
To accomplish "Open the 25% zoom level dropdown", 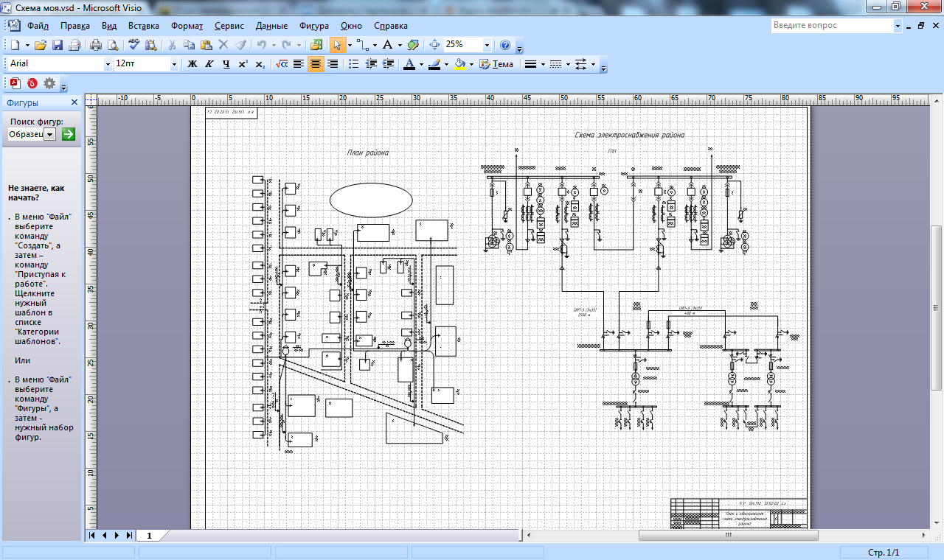I will [487, 45].
